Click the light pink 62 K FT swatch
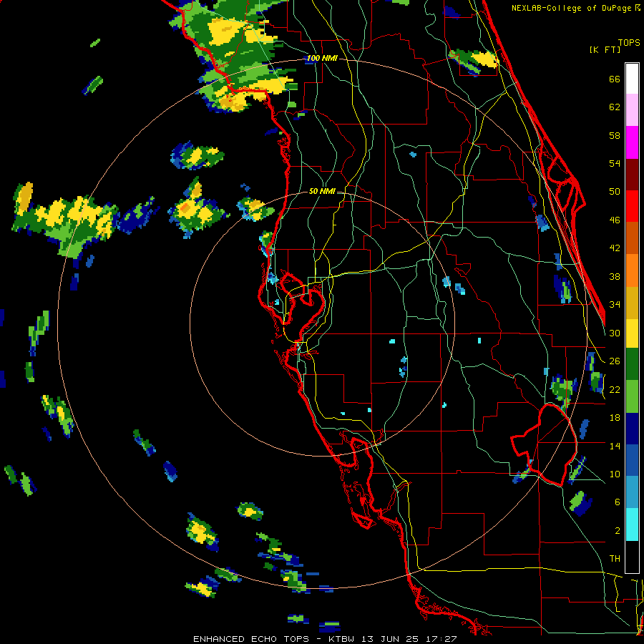 [632, 110]
